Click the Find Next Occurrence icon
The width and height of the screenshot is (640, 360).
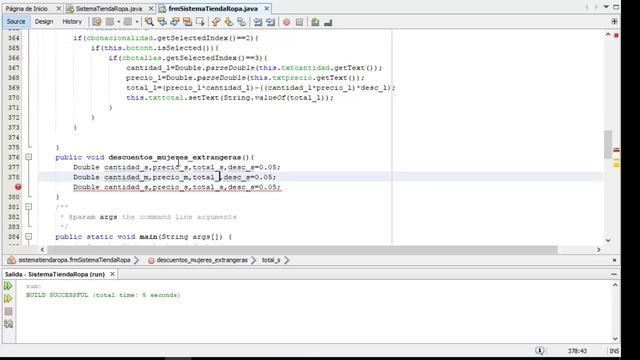point(175,22)
